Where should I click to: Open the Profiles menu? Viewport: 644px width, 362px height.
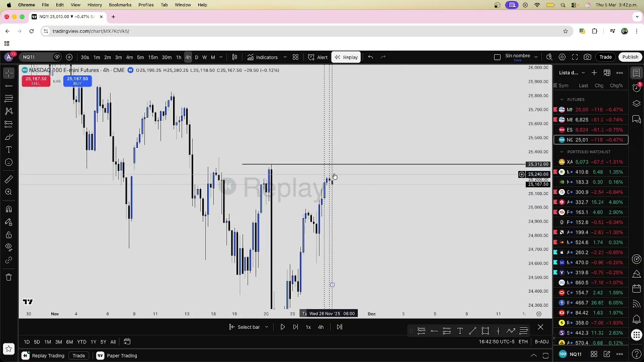tap(146, 5)
